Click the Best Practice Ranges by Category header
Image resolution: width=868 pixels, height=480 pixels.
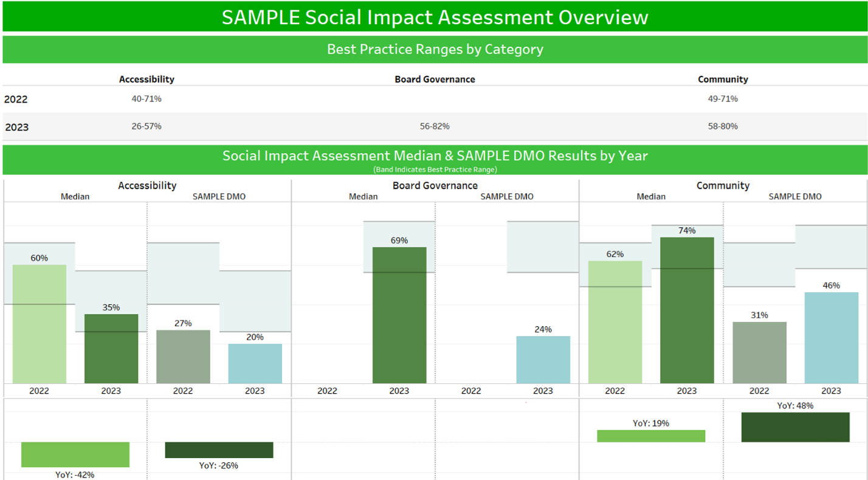click(435, 49)
